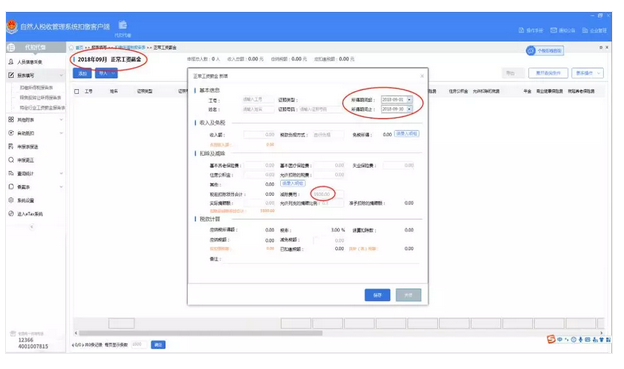This screenshot has height=369, width=624.
Task: Click the detail button below 允许扣除的税费
Action: tap(293, 183)
